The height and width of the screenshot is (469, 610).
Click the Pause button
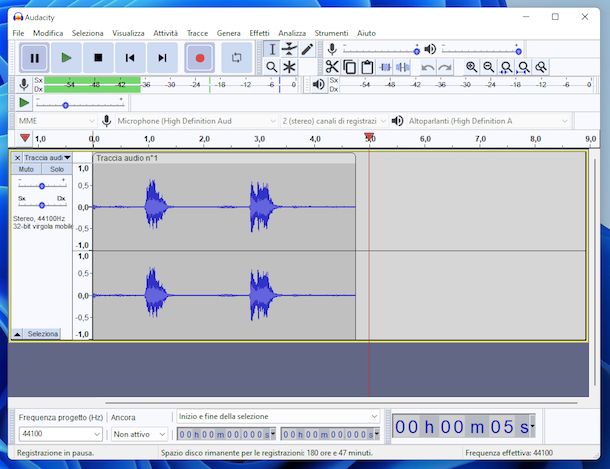[x=35, y=58]
